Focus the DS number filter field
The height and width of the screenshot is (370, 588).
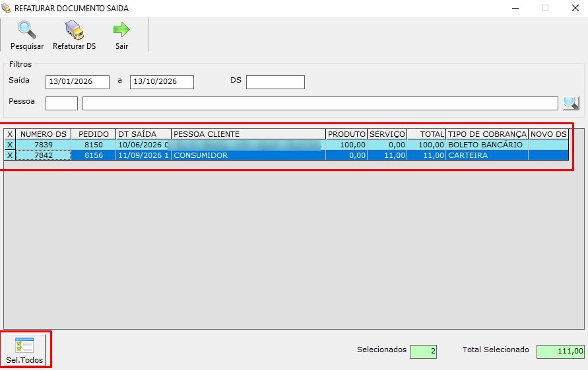pos(275,82)
